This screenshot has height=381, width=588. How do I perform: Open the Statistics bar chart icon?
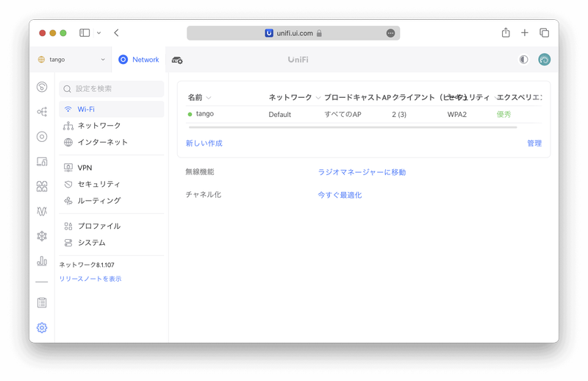[42, 261]
